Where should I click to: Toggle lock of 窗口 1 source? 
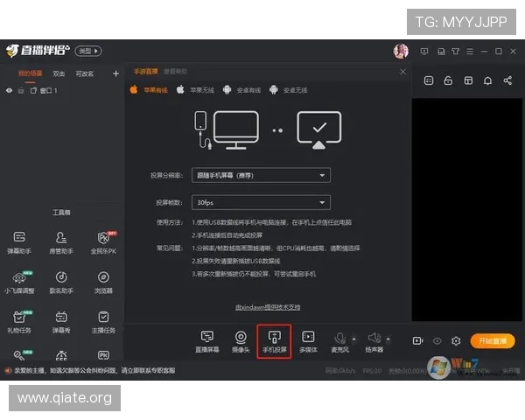point(21,90)
